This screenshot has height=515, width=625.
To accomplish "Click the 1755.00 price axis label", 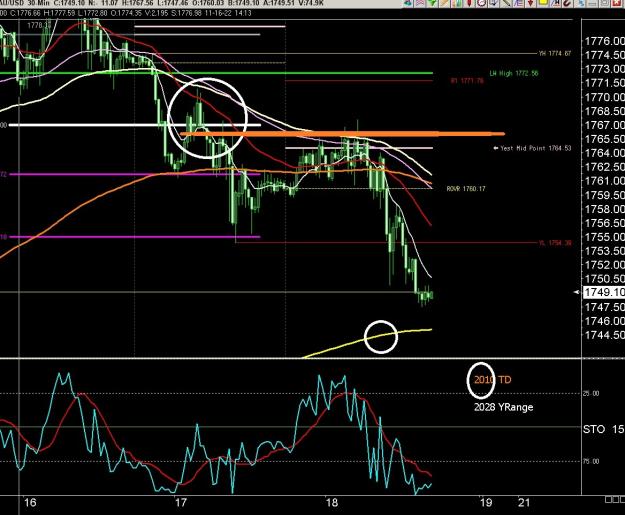I will (x=604, y=237).
